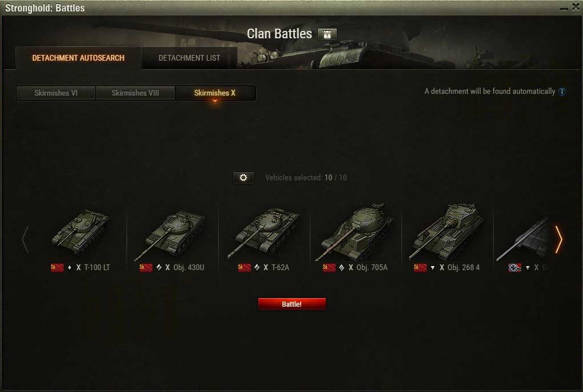Switch to Skirmishes VI
This screenshot has height=392, width=583.
56,93
